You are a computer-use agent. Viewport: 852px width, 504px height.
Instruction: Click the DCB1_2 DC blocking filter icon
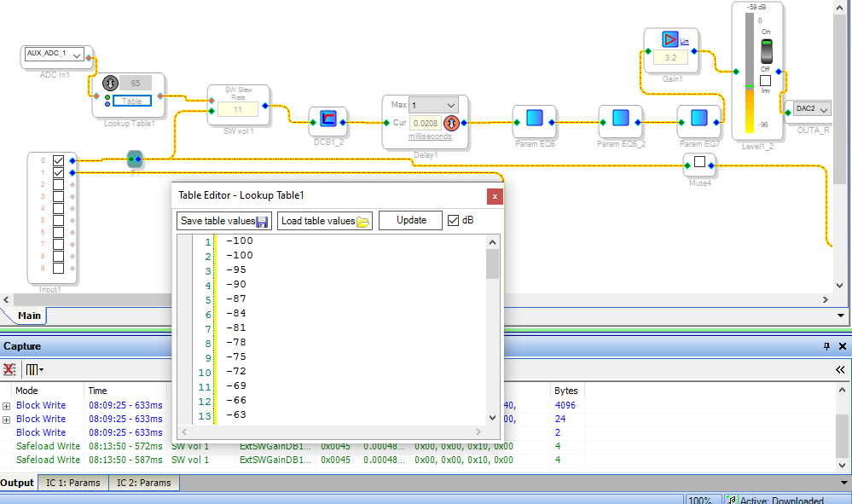tap(327, 119)
